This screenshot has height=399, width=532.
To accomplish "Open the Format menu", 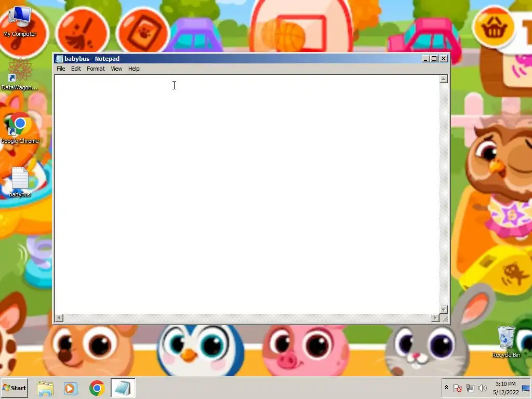I will tap(96, 69).
